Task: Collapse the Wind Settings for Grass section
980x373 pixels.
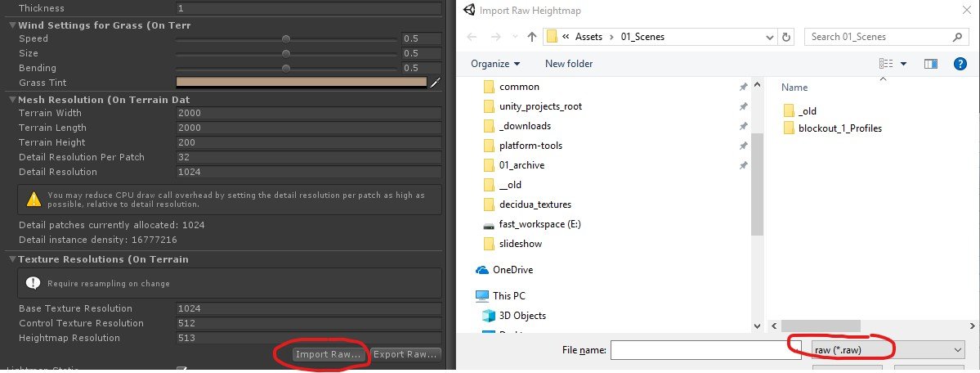Action: click(11, 25)
